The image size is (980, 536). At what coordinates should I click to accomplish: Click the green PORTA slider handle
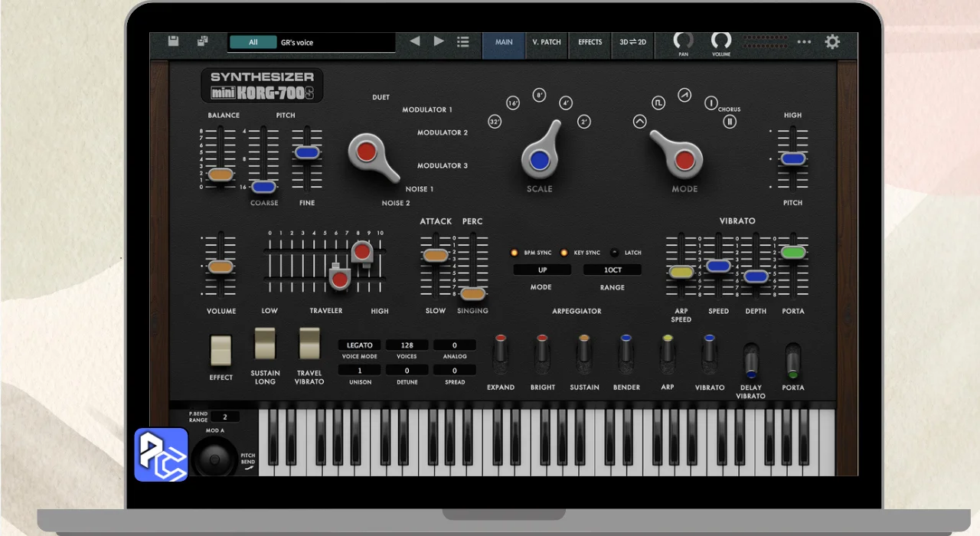[793, 252]
